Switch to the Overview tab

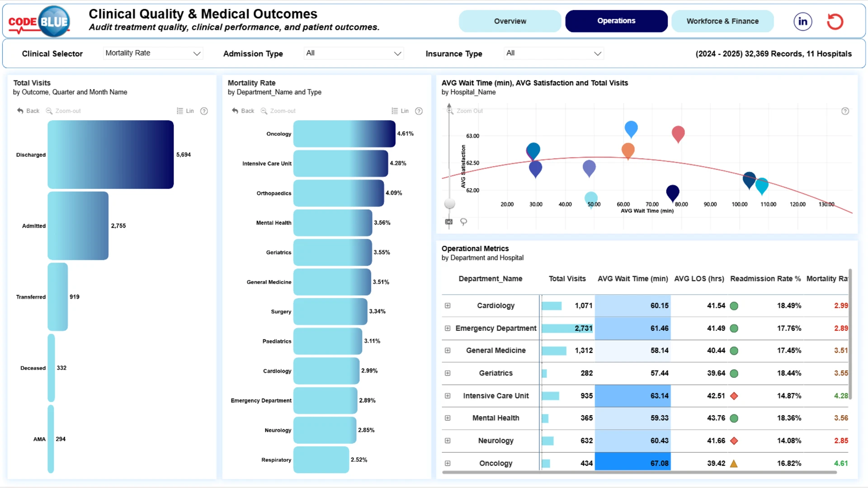(510, 21)
